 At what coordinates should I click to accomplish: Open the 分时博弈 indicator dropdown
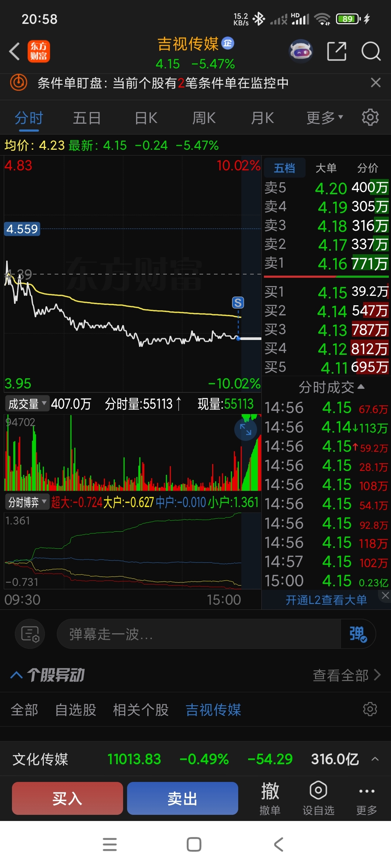(27, 502)
